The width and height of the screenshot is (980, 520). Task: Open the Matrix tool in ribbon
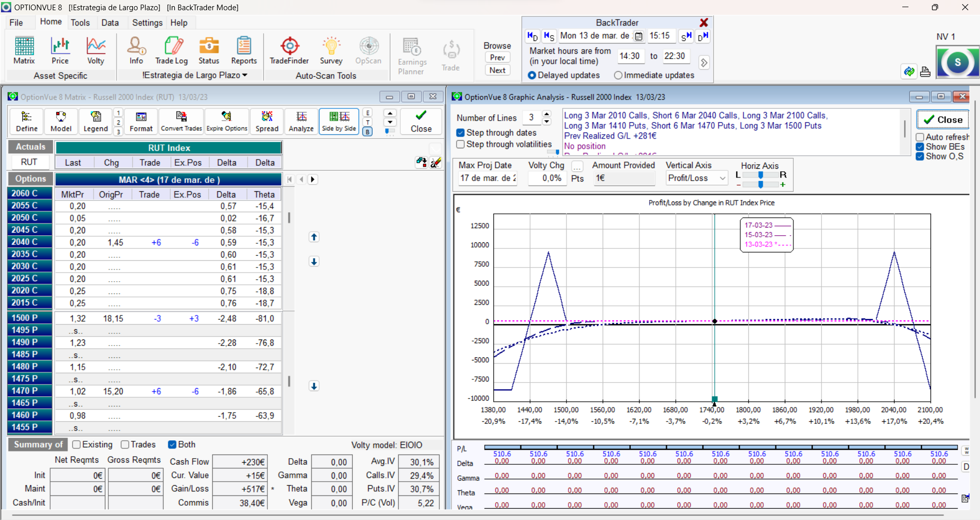[x=24, y=50]
